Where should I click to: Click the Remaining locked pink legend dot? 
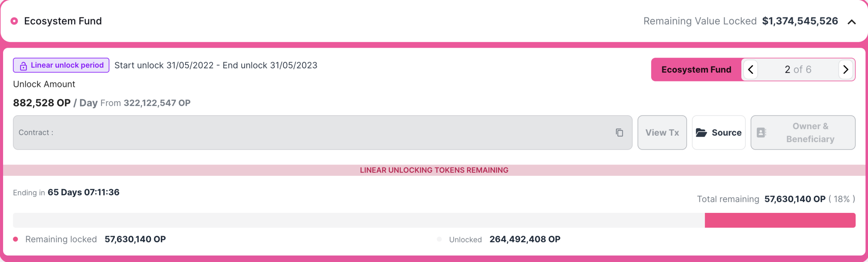(x=15, y=239)
